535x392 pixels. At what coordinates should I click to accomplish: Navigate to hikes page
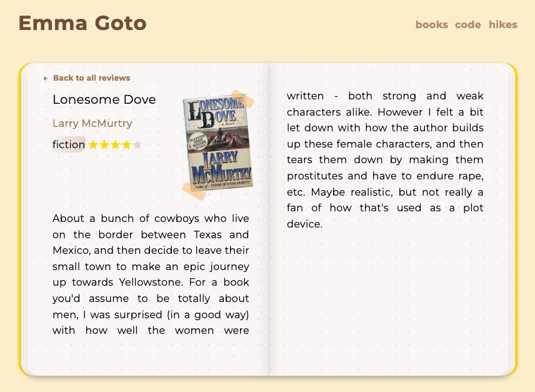click(503, 24)
